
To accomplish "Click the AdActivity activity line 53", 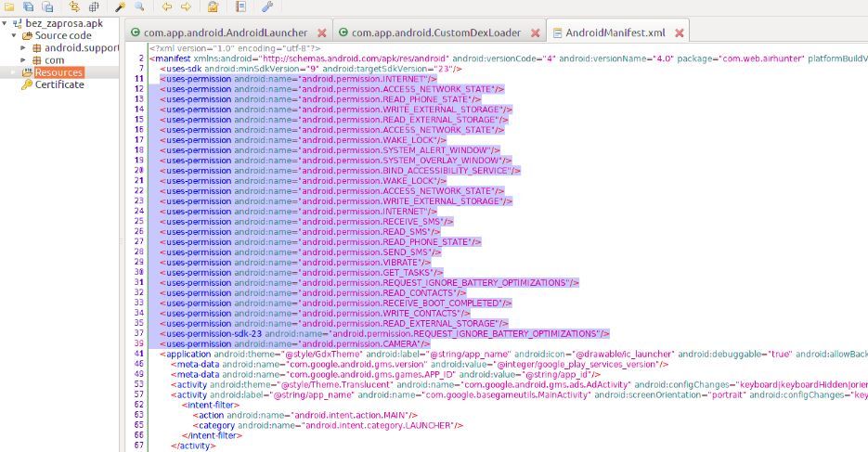I will tap(519, 385).
